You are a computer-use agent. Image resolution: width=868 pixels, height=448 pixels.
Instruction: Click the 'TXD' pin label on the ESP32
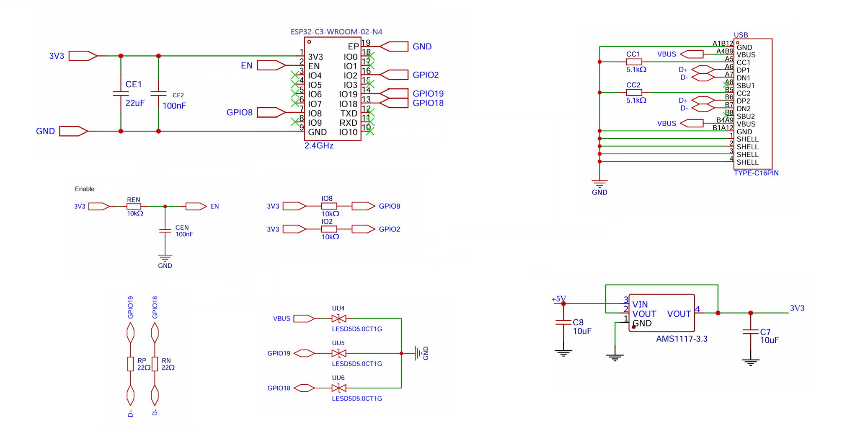point(349,114)
